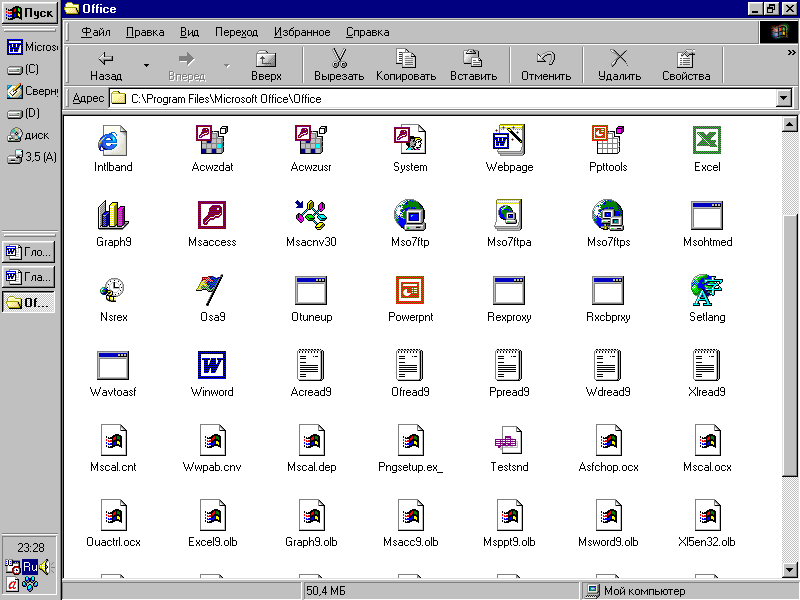
Task: Select the Acwzusr file icon
Action: point(311,140)
